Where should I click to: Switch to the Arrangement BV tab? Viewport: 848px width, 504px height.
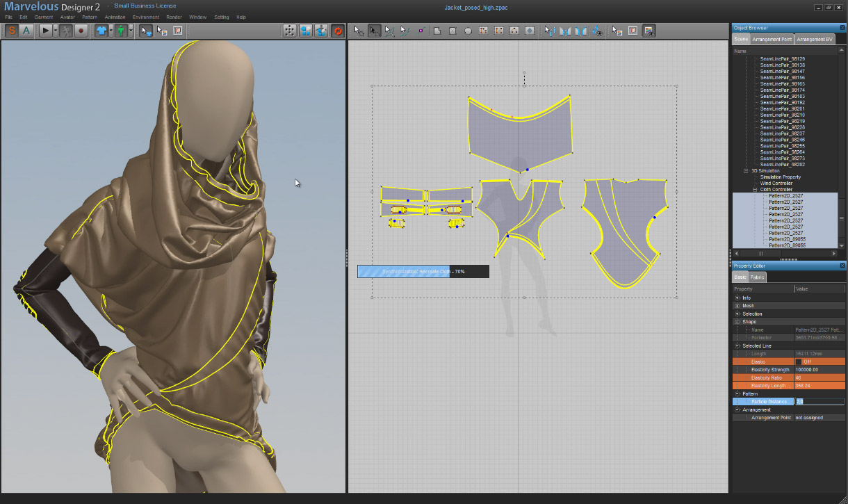(x=815, y=40)
